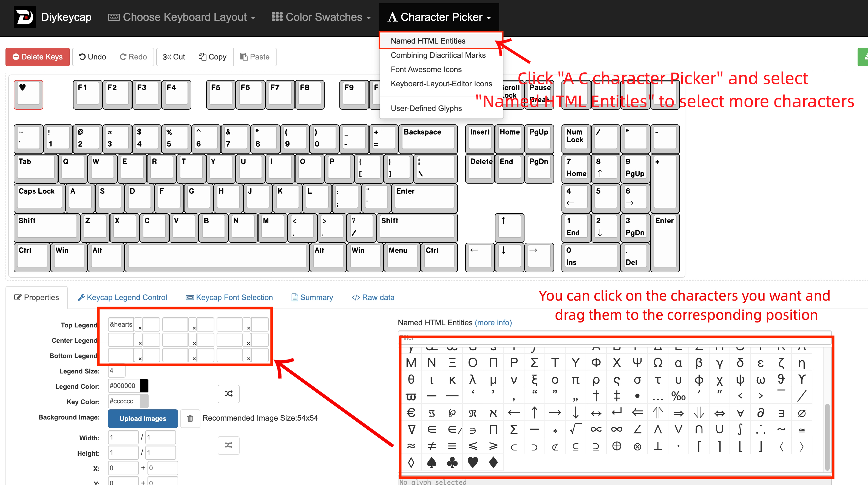
Task: Click the glyph Filter input field
Action: [615, 338]
